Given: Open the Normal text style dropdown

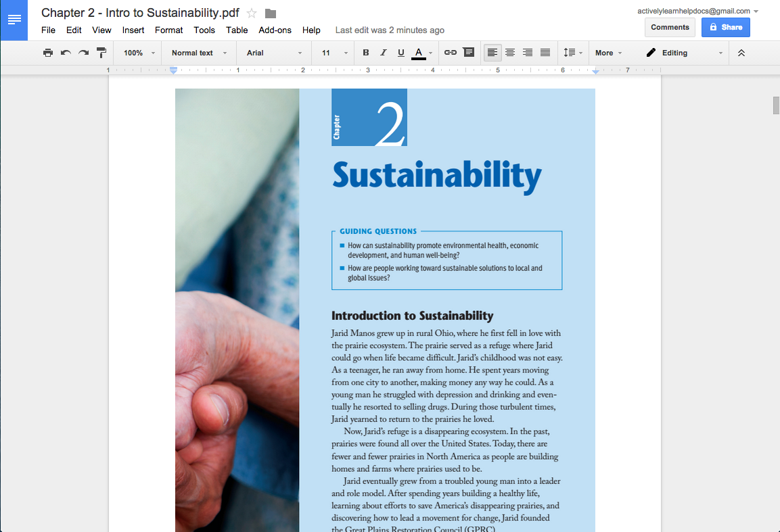Looking at the screenshot, I should (x=199, y=53).
